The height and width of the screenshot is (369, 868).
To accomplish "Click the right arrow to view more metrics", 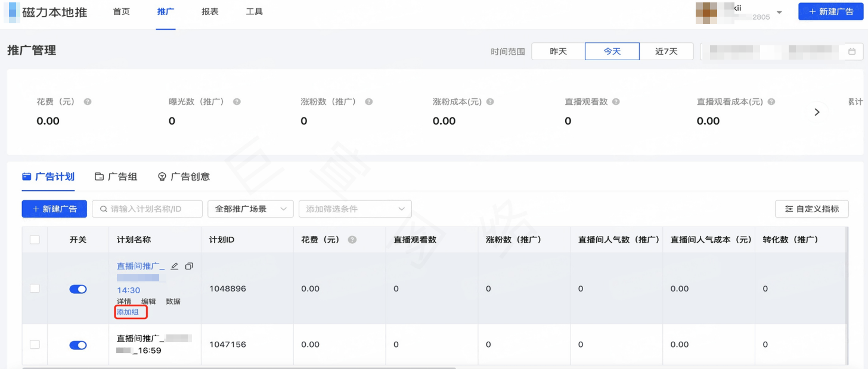I will coord(817,111).
